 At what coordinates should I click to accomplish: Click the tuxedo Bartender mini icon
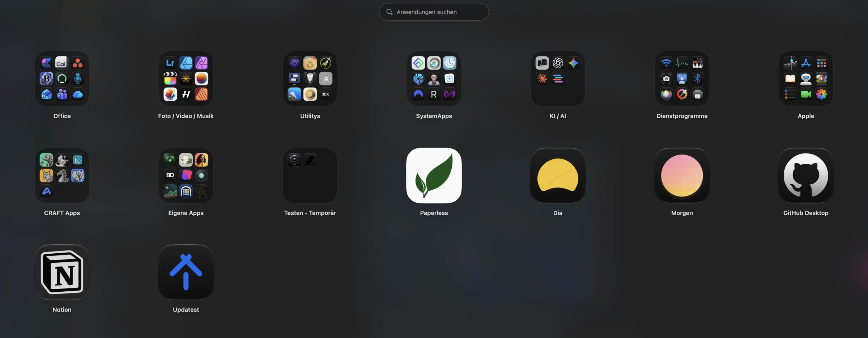310,79
